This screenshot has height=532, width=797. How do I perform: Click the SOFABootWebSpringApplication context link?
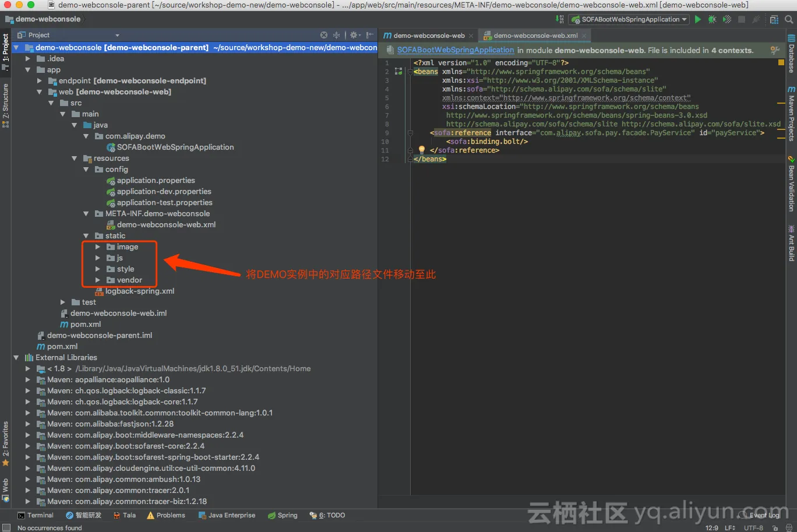456,50
